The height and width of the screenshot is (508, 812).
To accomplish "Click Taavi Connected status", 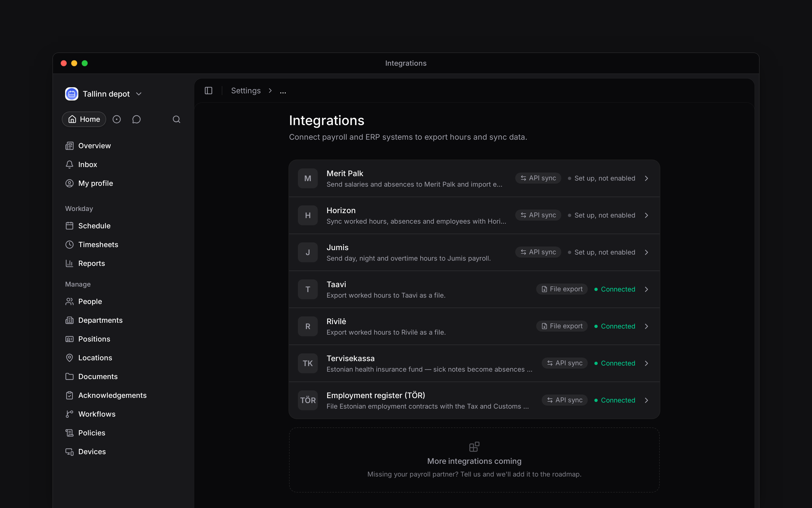I will (615, 289).
